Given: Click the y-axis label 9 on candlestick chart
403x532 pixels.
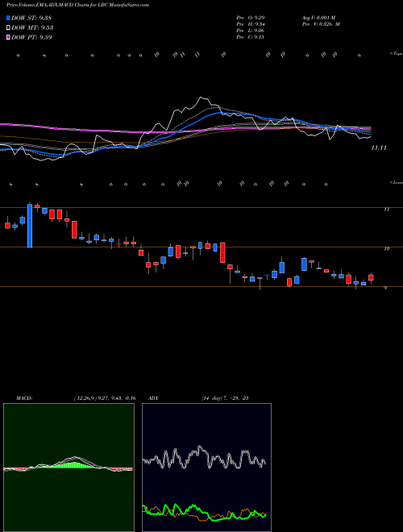Looking at the screenshot, I should (x=385, y=288).
